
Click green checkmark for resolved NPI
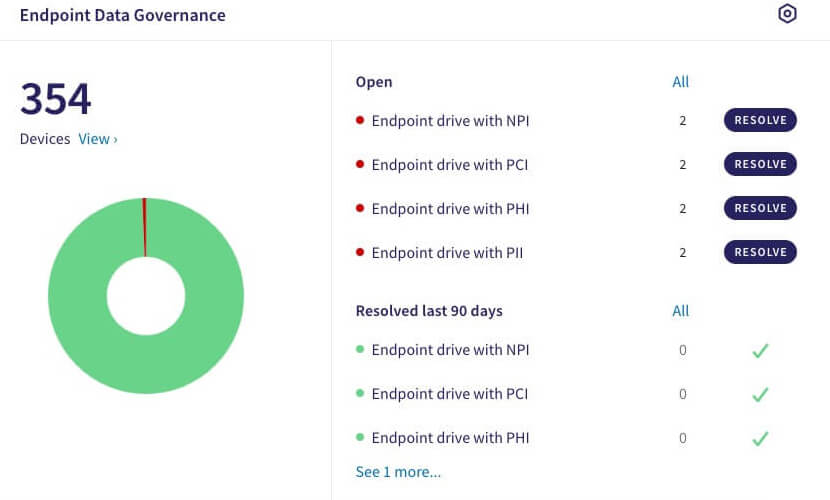point(760,351)
